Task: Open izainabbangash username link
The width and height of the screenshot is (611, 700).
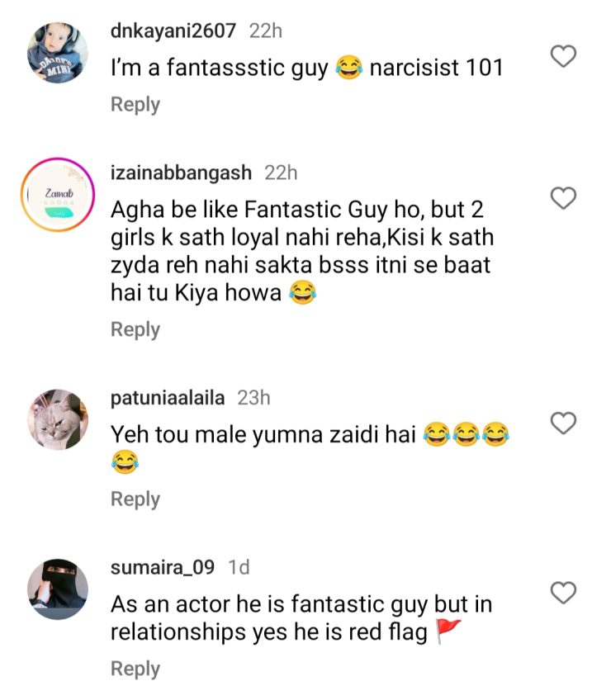Action: [x=182, y=173]
